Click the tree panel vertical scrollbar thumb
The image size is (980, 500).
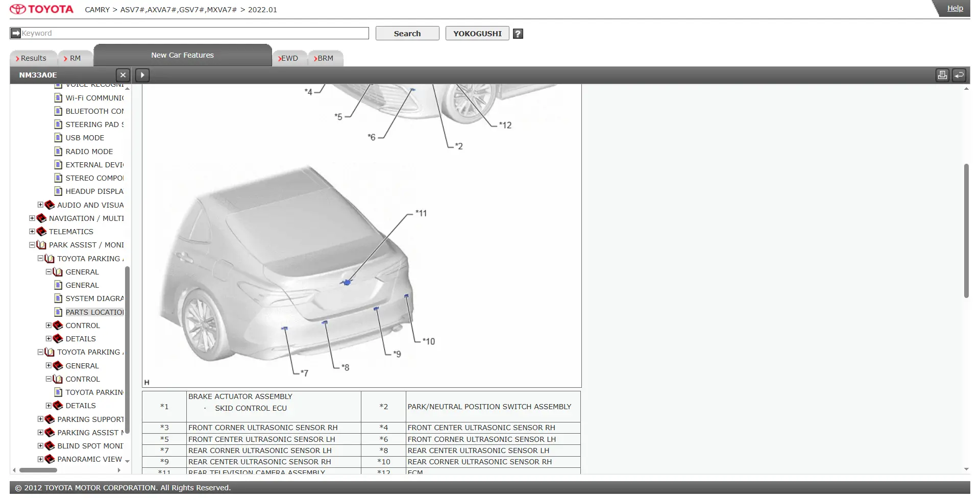[127, 350]
